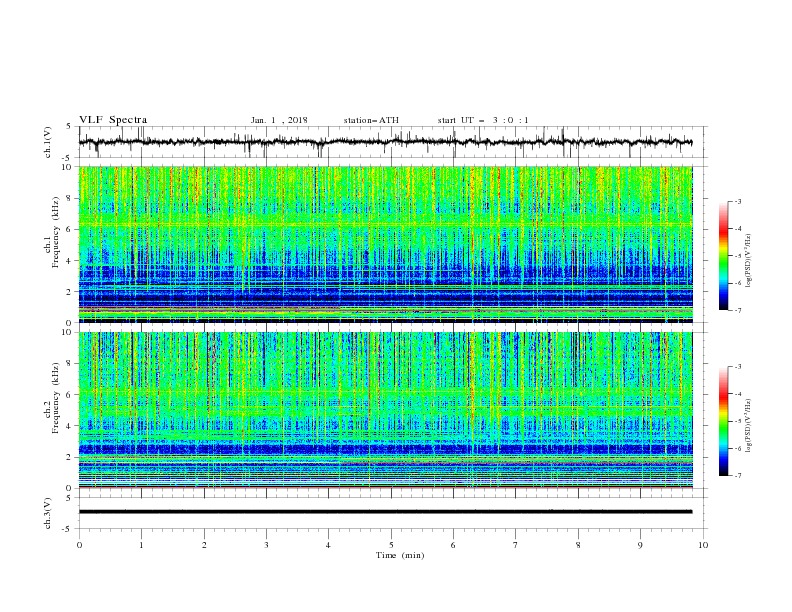Click the '9' minute time axis tick

tap(640, 545)
